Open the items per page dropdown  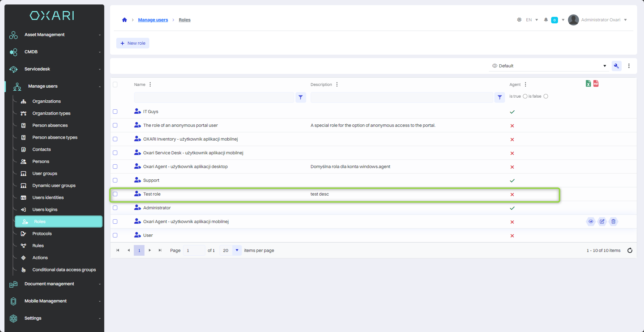click(x=237, y=251)
